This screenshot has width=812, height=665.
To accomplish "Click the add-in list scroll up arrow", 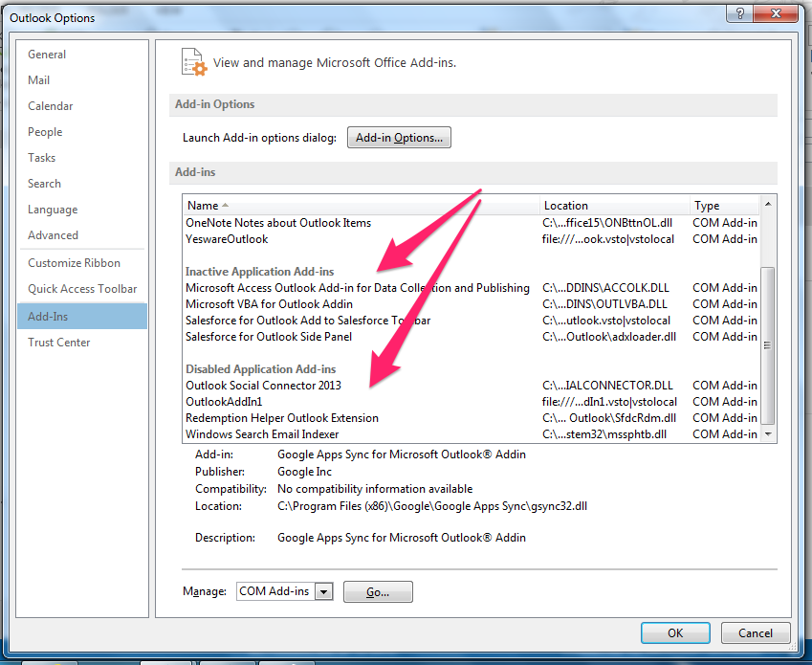I will (x=768, y=204).
